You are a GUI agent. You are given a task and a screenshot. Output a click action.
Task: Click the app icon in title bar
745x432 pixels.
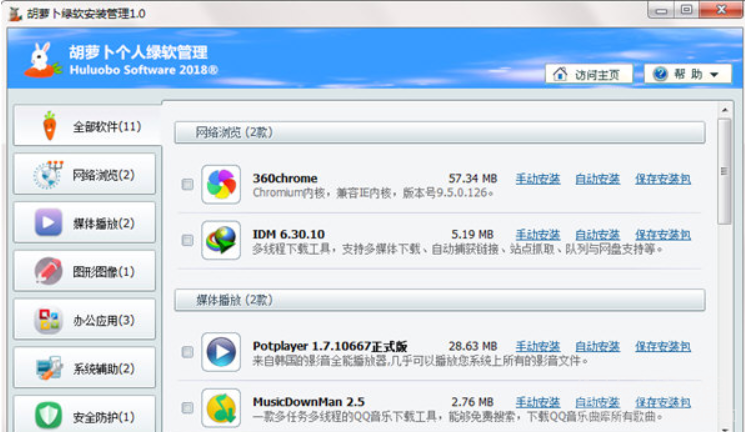click(x=15, y=13)
